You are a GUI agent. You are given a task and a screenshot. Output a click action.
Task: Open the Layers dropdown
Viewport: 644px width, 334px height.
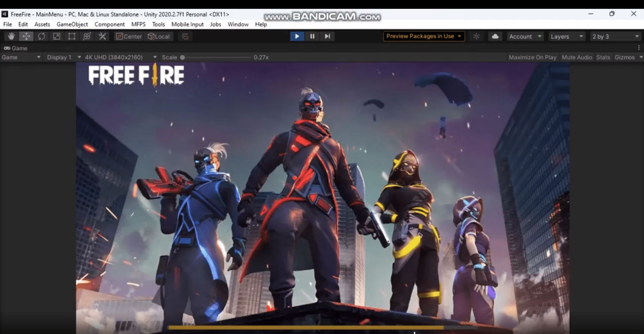567,36
